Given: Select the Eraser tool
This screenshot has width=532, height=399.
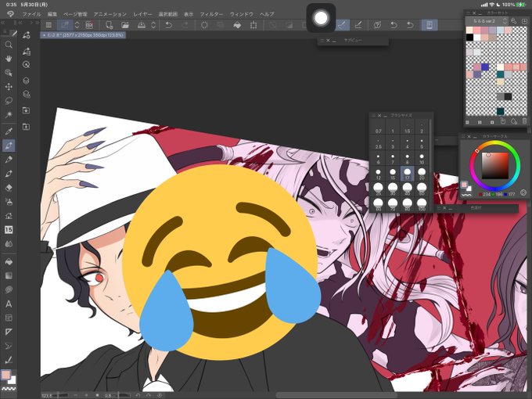Looking at the screenshot, I should point(9,188).
